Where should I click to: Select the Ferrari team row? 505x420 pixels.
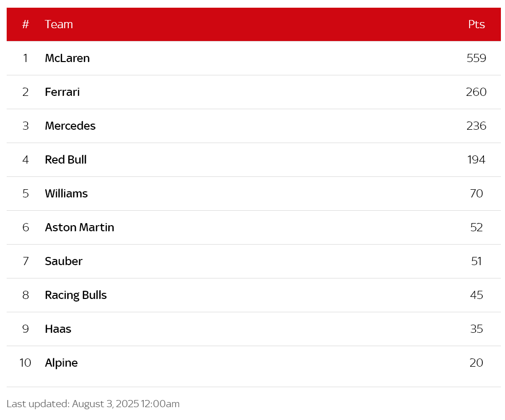pos(254,92)
